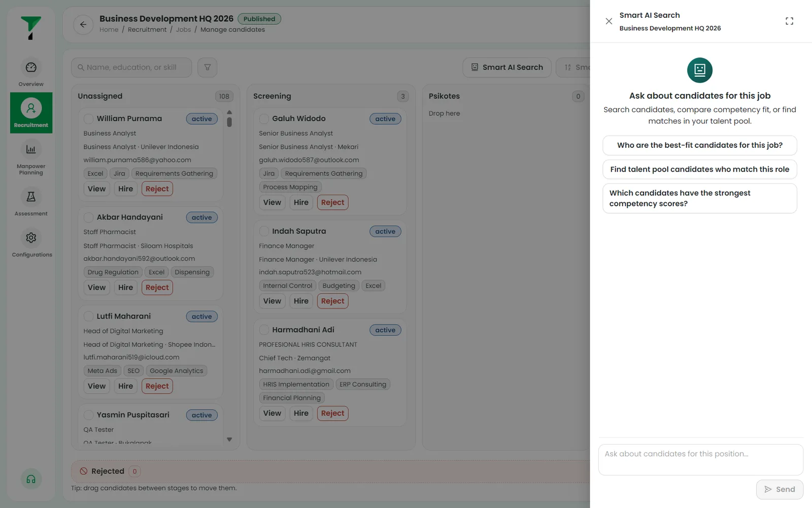Open the Overview dashboard icon in sidebar

click(31, 68)
